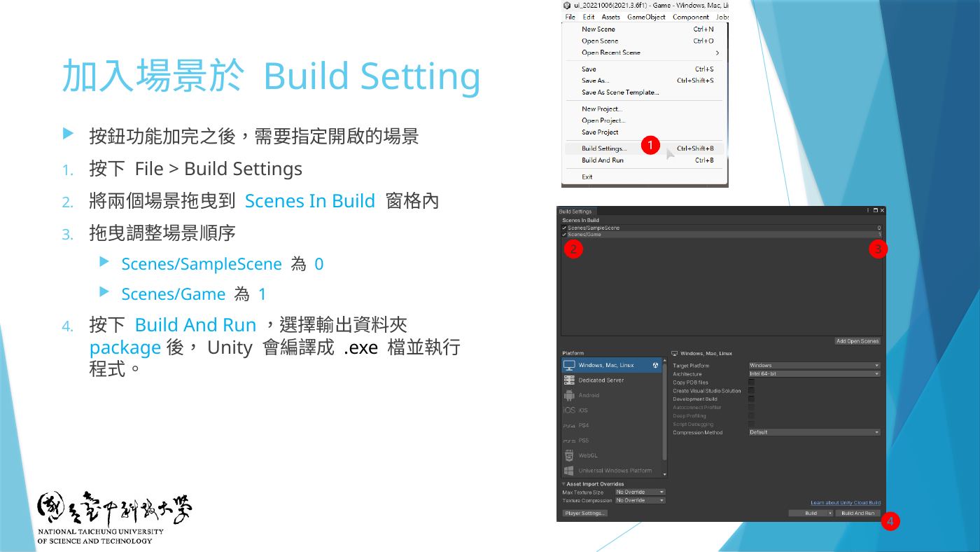Click platform list scrollbar down arrow
The image size is (980, 552).
[x=664, y=476]
